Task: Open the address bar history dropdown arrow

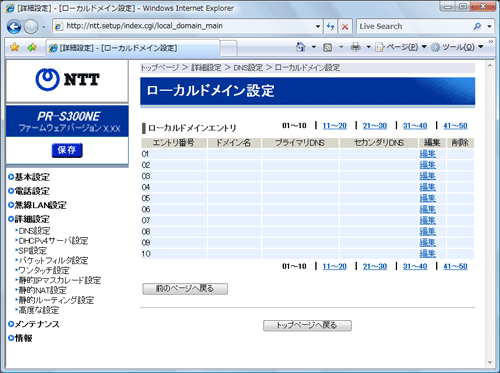Action: click(318, 26)
